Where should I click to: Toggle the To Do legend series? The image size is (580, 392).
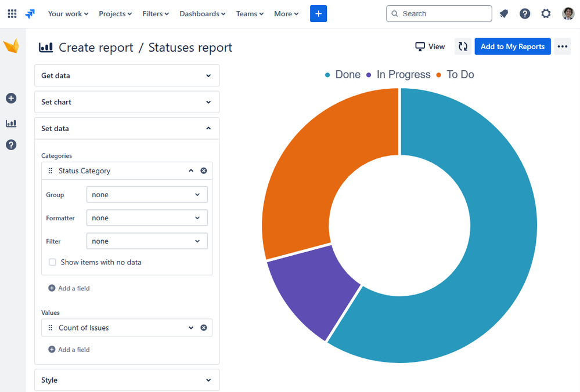(455, 75)
